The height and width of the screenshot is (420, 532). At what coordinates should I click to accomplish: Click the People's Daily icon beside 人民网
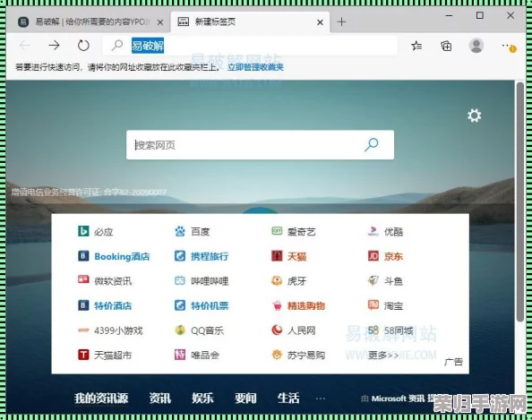[x=277, y=330]
